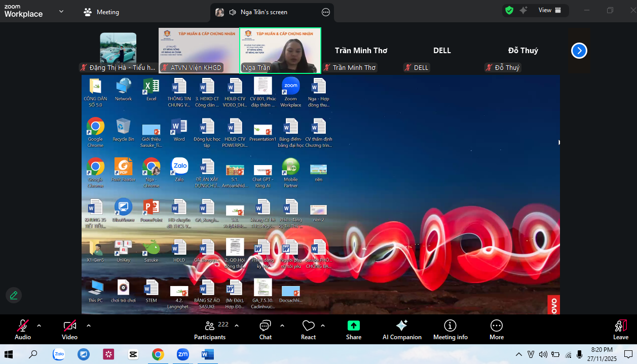637x364 pixels.
Task: Open the View layout button
Action: click(x=550, y=10)
